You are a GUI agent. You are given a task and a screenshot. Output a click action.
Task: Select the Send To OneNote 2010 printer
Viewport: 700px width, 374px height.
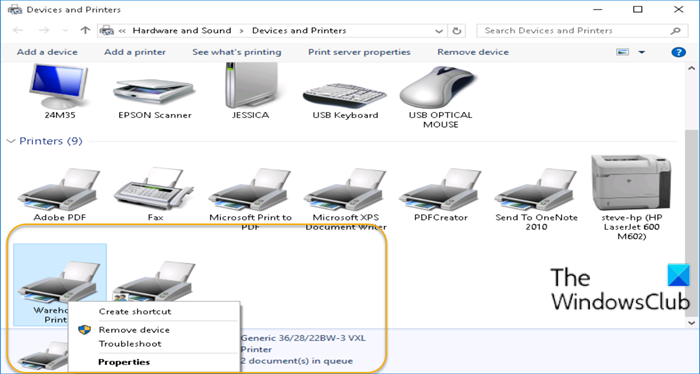[536, 189]
